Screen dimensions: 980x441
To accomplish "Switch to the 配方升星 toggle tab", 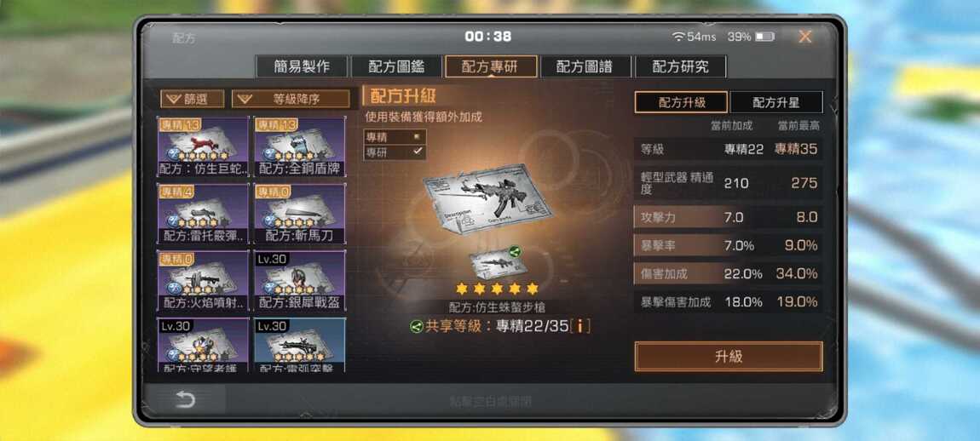I will point(776,102).
